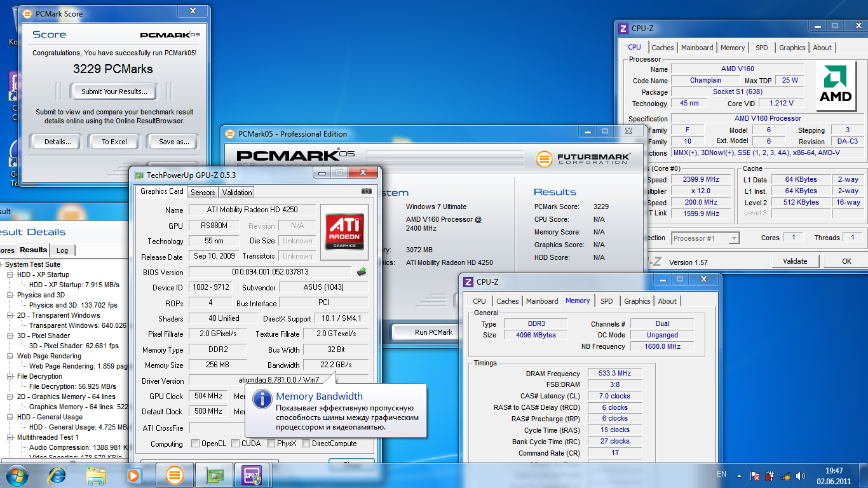Viewport: 868px width, 488px height.
Task: Click the Run PCMark button
Action: point(434,332)
